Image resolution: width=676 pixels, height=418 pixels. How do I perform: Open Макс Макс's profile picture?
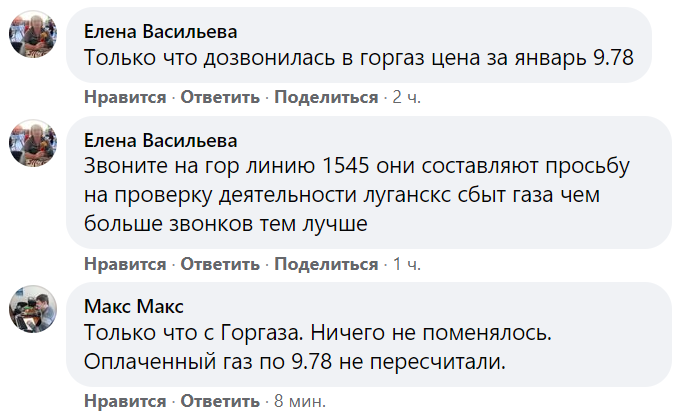tap(30, 310)
